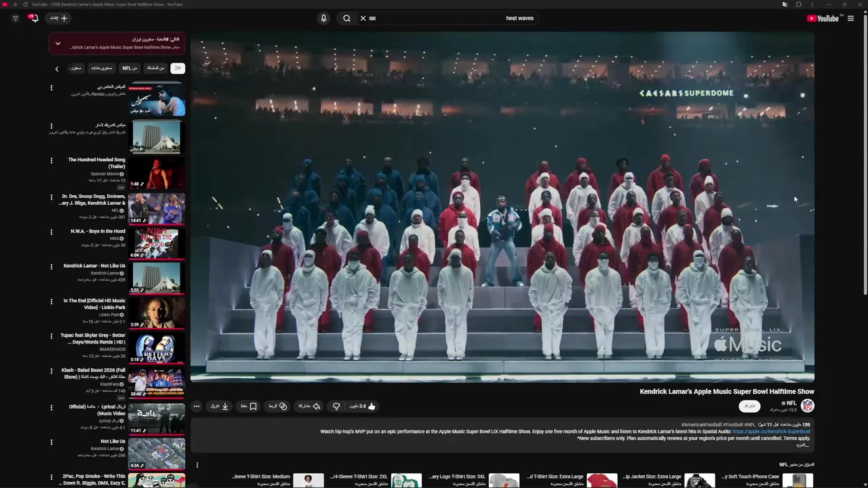The image size is (868, 488).
Task: Click the browser back arrow
Action: pos(15,4)
